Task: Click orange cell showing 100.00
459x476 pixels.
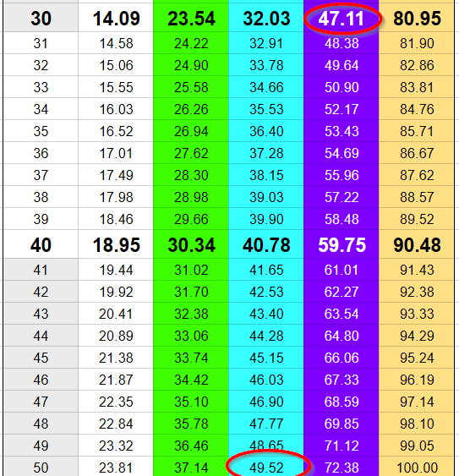Action: coord(417,467)
